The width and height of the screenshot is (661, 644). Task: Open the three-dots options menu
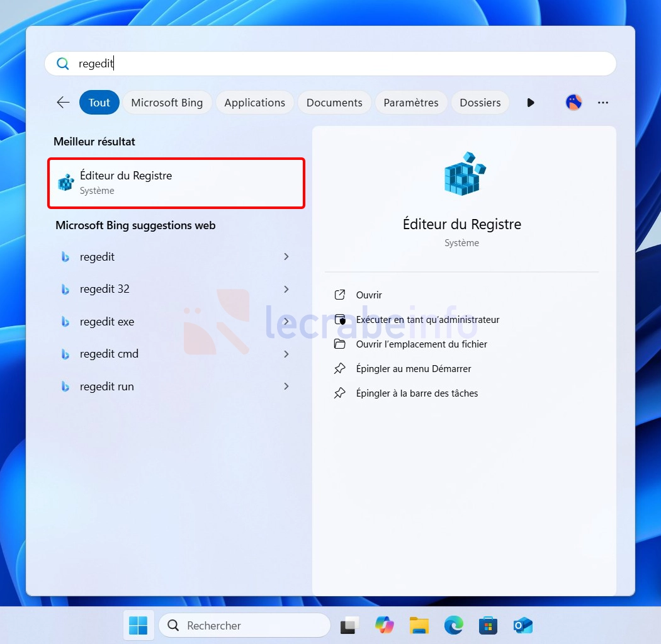click(603, 103)
